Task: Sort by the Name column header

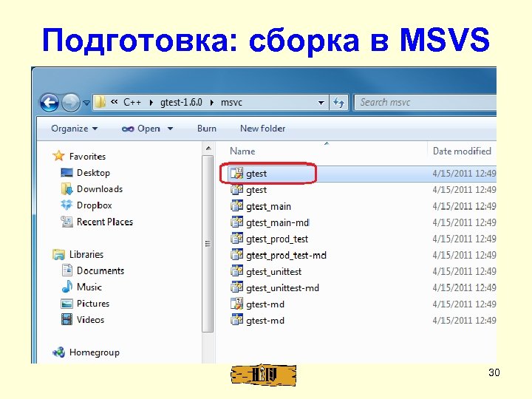Action: [x=242, y=151]
